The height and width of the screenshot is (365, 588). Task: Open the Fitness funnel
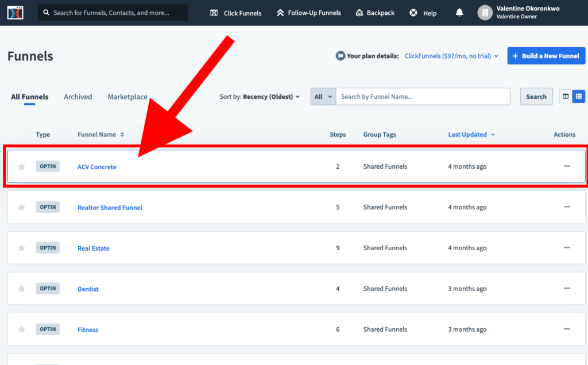88,330
